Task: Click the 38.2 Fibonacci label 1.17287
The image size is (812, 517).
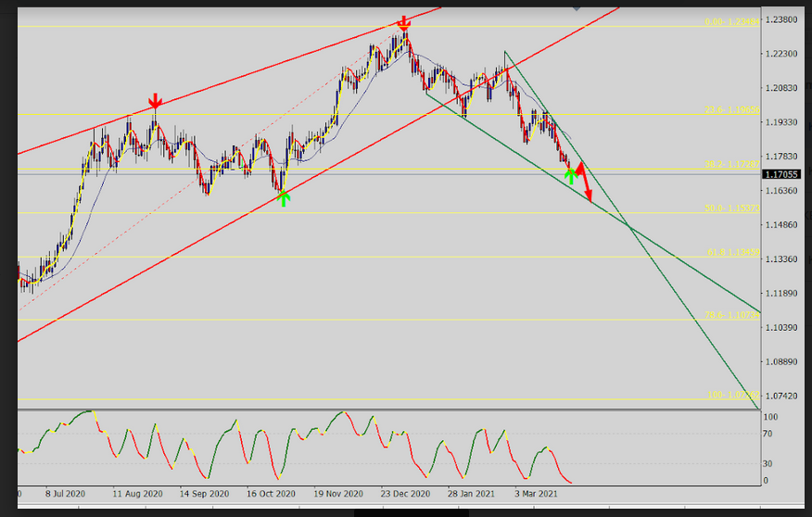Action: pyautogui.click(x=731, y=164)
